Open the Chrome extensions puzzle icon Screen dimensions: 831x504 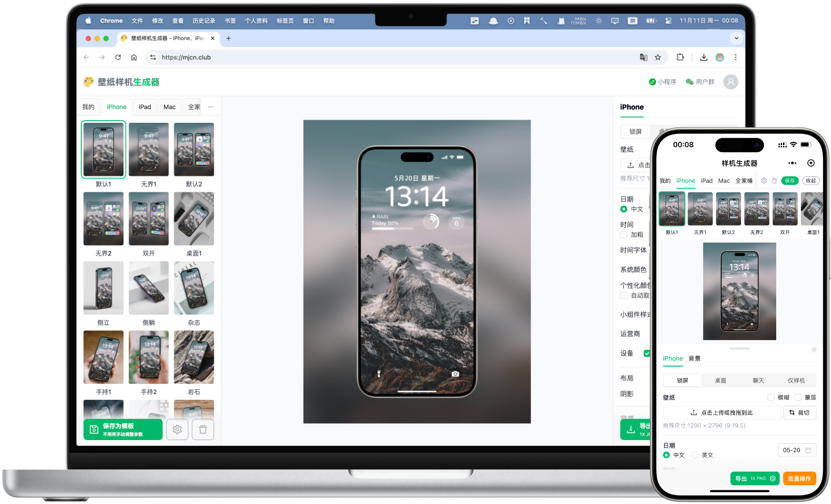[680, 58]
